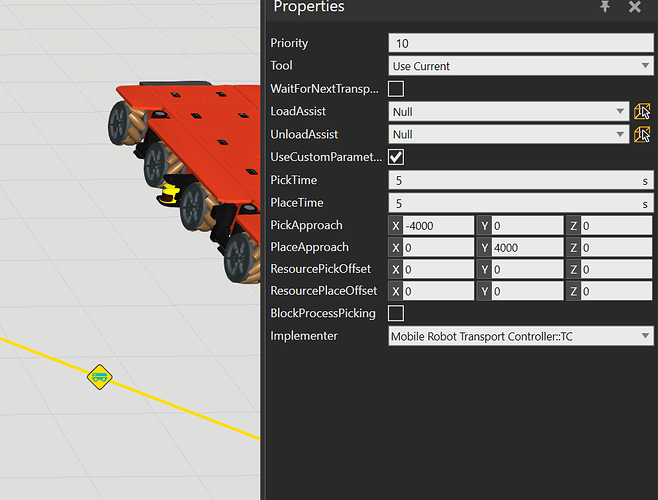Enable the WaitForNextTransport checkbox
Image resolution: width=658 pixels, height=500 pixels.
point(396,89)
